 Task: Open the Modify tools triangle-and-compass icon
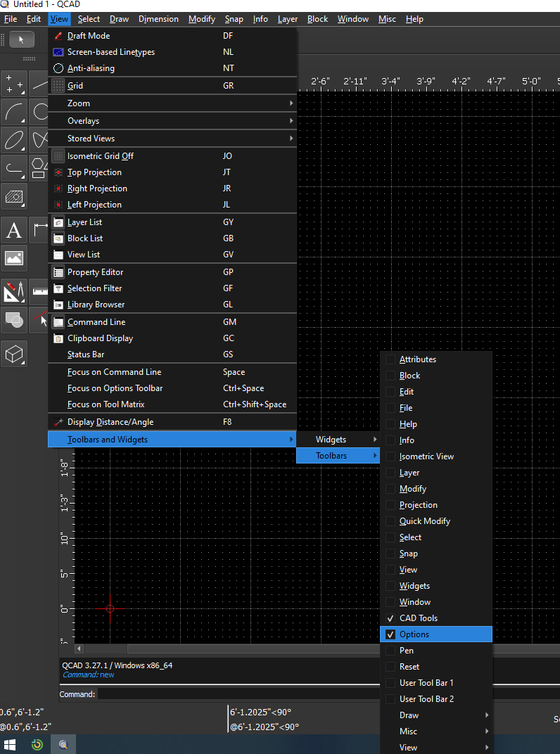(x=14, y=290)
